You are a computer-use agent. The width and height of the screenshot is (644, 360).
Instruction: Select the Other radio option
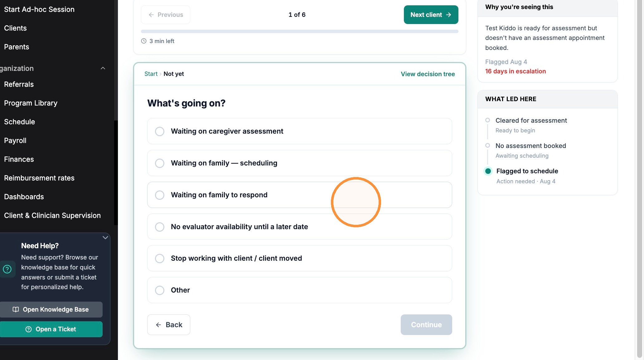pyautogui.click(x=160, y=290)
